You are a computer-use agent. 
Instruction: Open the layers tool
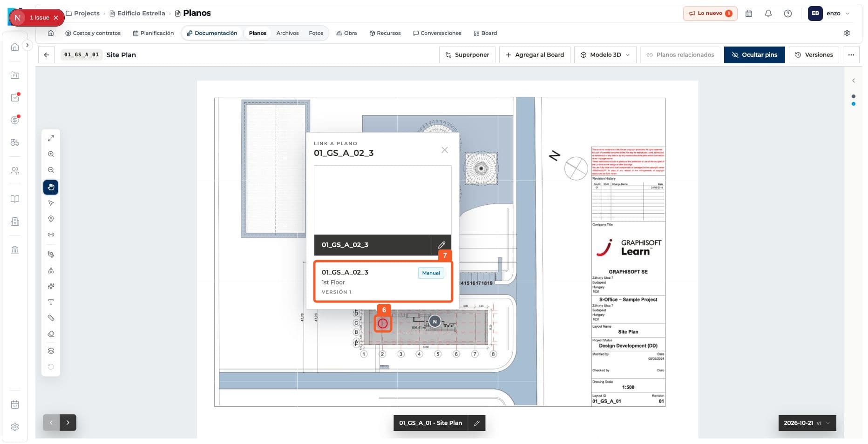[51, 351]
